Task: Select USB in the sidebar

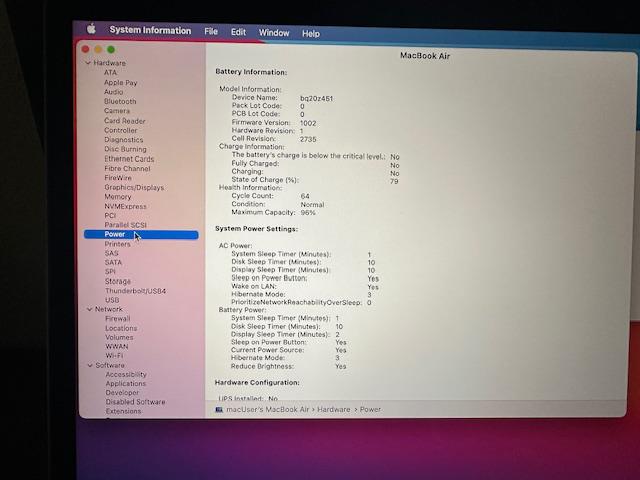Action: click(112, 300)
